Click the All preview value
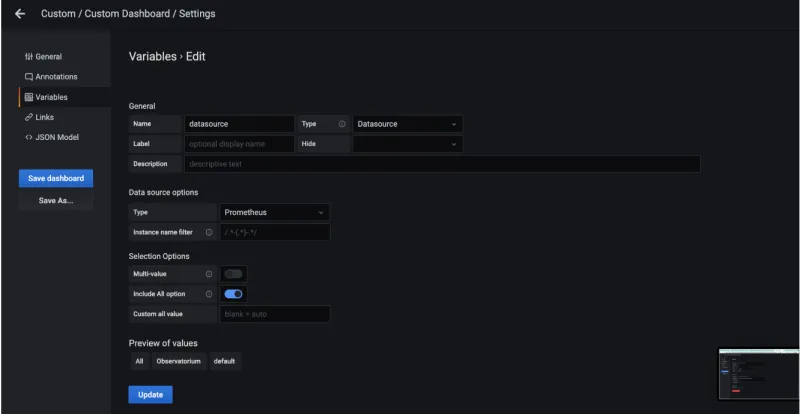800x414 pixels. click(x=139, y=361)
